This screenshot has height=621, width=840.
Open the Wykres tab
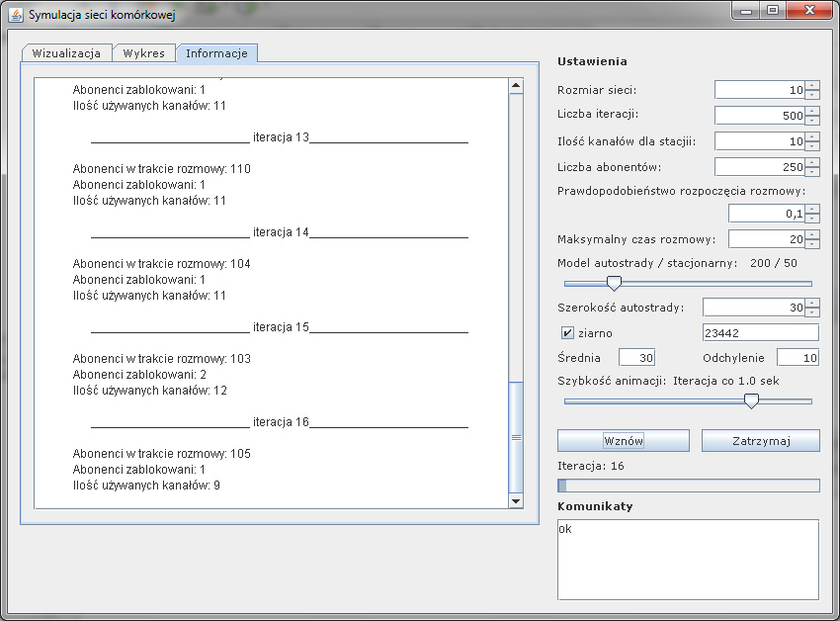click(x=143, y=53)
